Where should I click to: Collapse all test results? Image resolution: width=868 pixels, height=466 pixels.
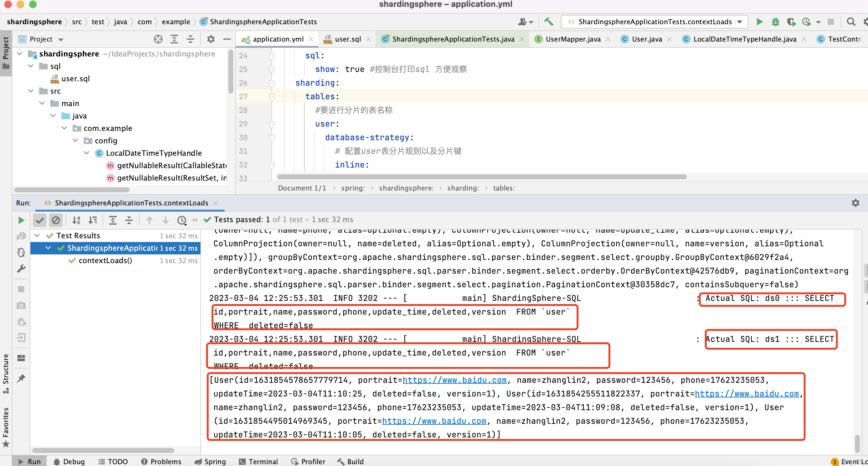[129, 220]
